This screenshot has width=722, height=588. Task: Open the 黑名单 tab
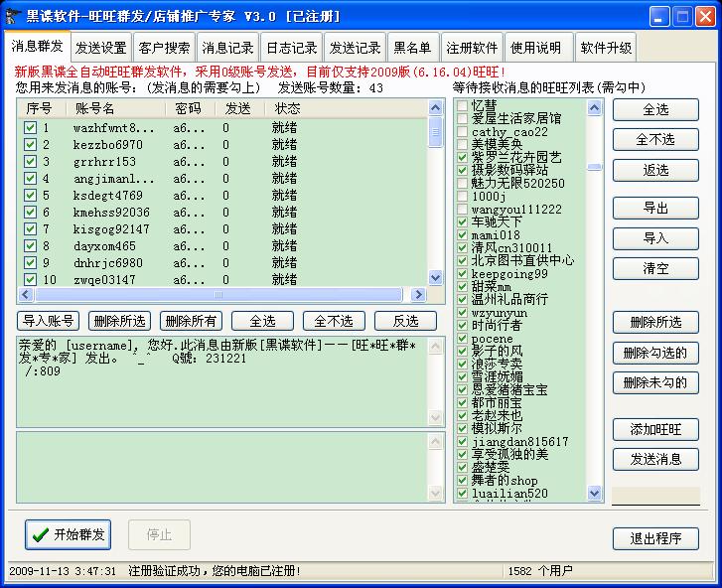413,48
